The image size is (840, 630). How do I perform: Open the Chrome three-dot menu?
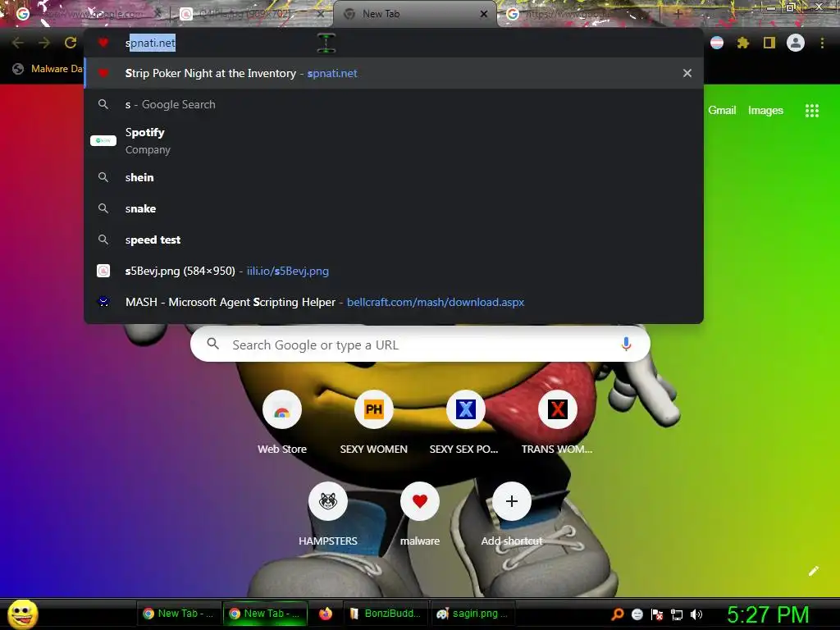(x=822, y=43)
